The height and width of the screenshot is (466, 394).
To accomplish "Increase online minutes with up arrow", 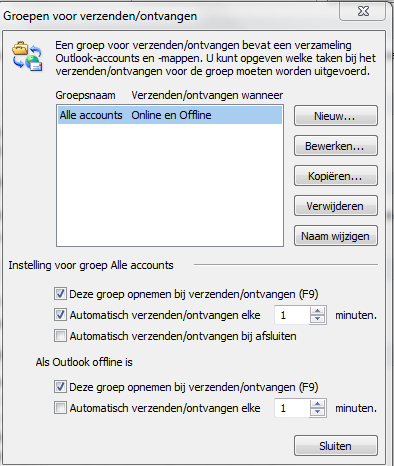I will (x=317, y=311).
